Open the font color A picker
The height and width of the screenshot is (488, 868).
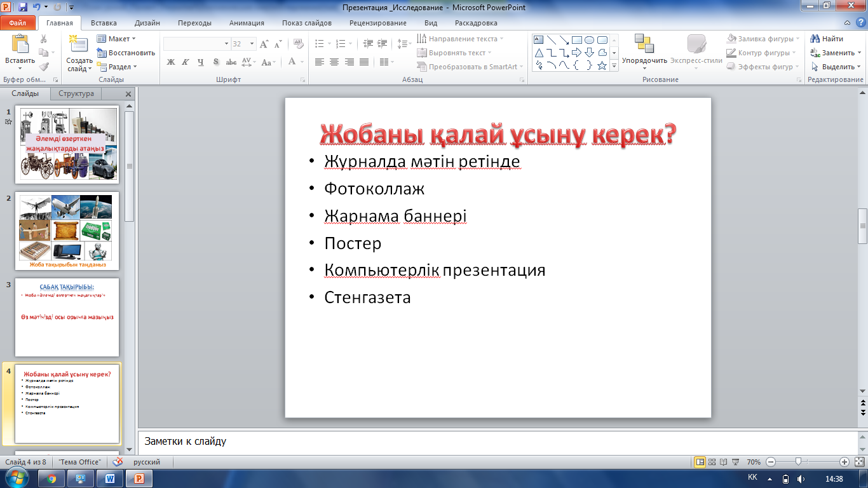click(x=292, y=62)
